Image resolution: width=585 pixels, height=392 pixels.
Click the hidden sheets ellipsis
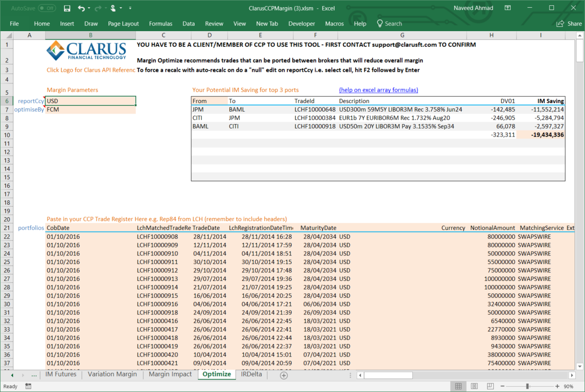click(x=34, y=375)
